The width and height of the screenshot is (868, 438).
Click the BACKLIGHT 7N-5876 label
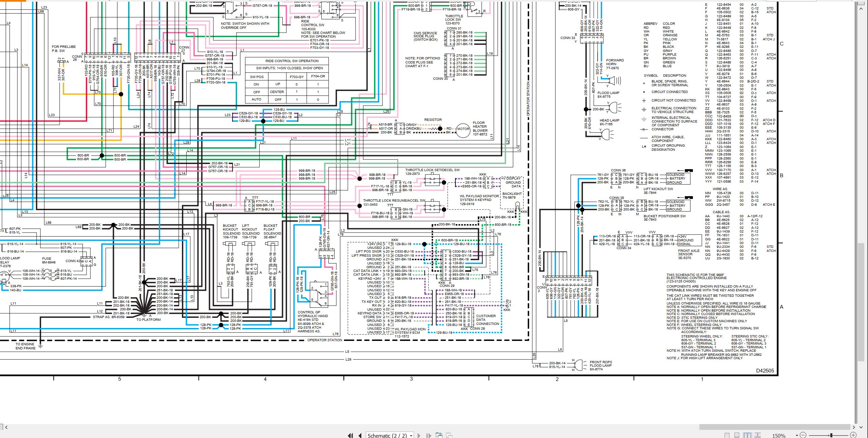pyautogui.click(x=512, y=196)
